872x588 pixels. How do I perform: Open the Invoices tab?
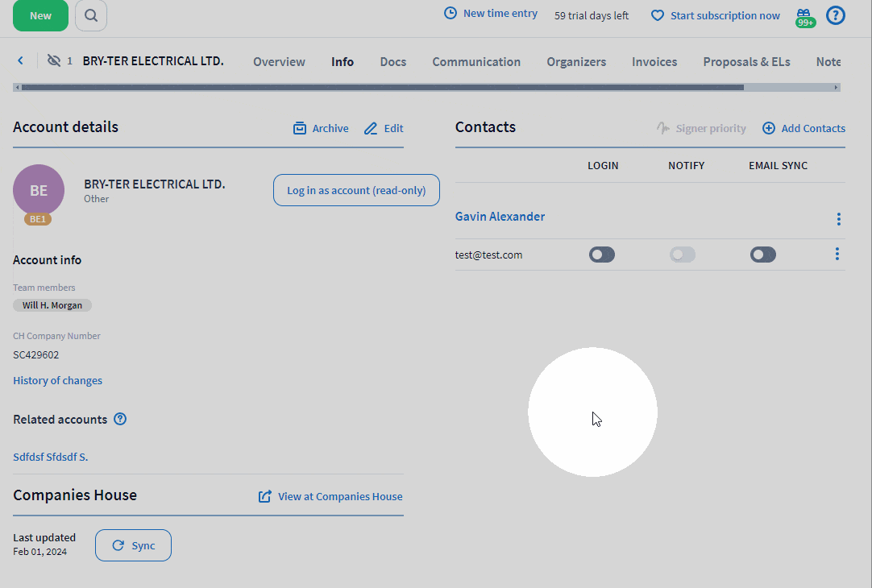point(654,62)
